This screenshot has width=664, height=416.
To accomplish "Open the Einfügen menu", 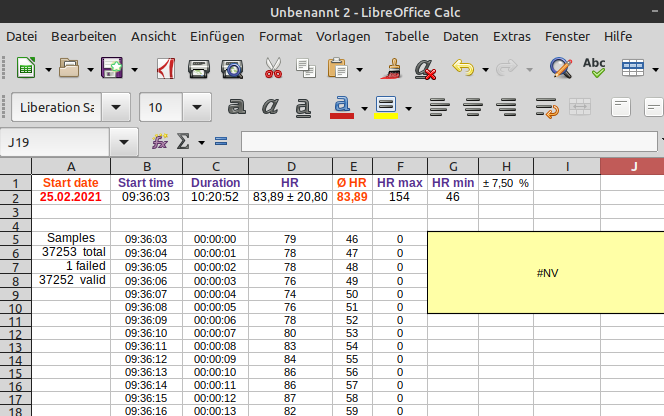I will click(217, 37).
